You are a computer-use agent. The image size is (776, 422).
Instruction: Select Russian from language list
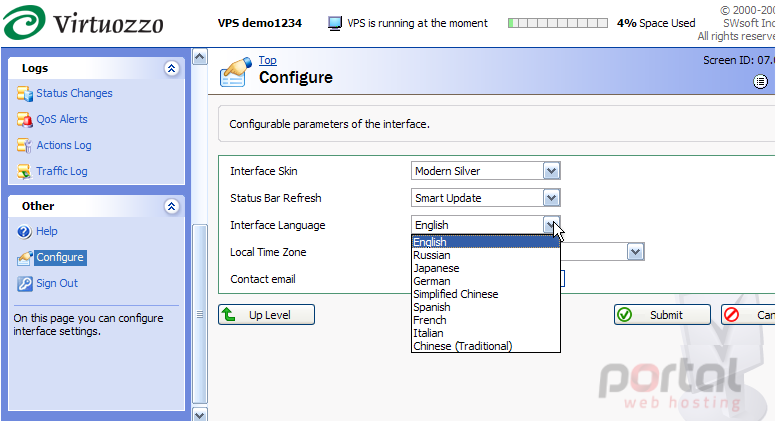[485, 255]
